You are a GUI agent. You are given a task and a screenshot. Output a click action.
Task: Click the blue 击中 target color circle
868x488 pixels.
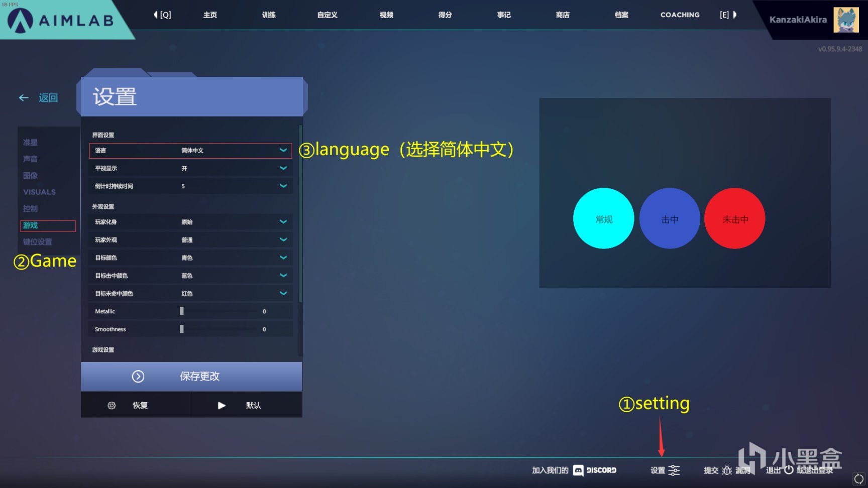pyautogui.click(x=670, y=218)
